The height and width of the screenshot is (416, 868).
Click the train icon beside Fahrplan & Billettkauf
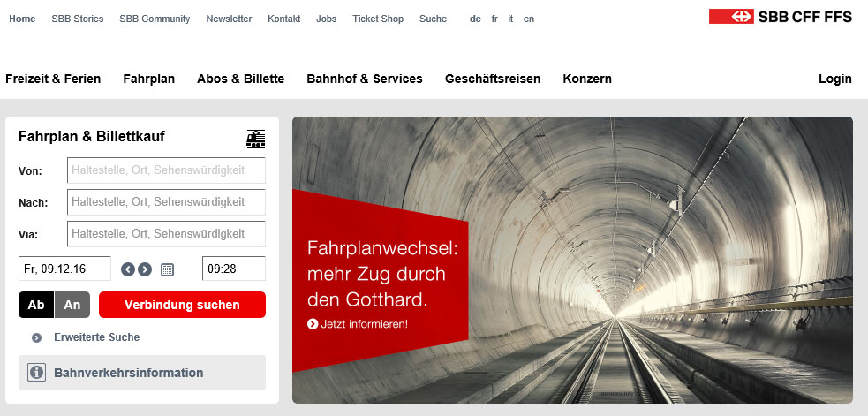[255, 139]
